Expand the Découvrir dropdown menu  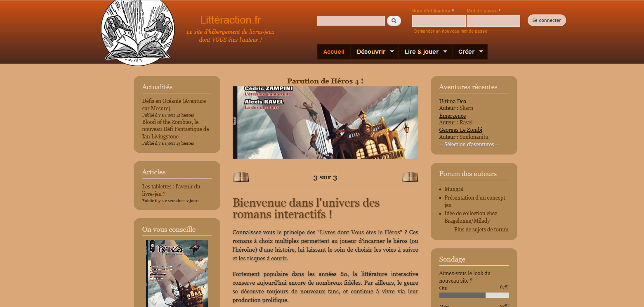[x=375, y=52]
